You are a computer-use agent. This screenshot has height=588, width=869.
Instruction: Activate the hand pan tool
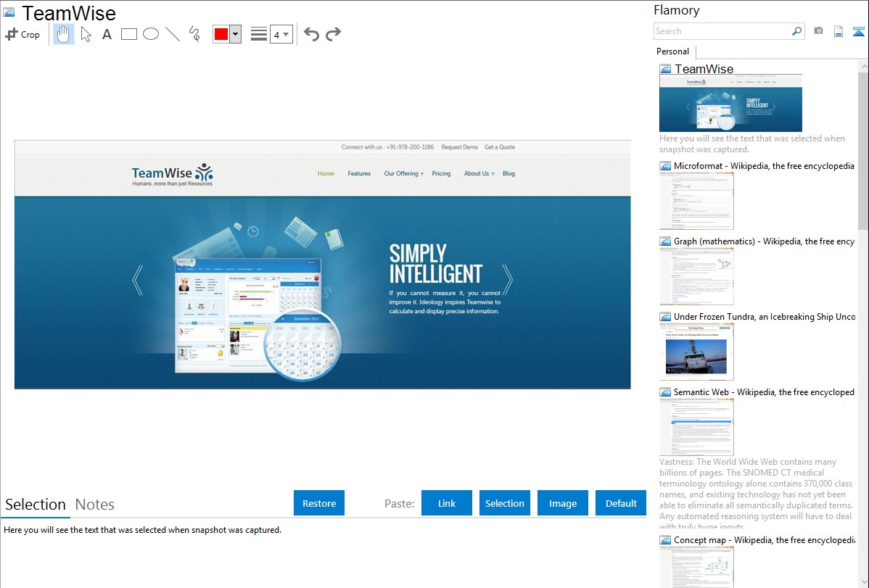(x=64, y=34)
